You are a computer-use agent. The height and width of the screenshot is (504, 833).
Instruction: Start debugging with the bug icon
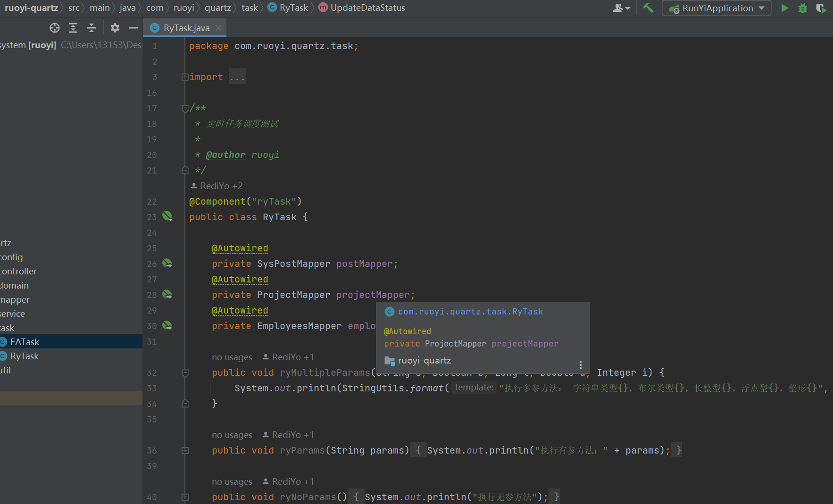pyautogui.click(x=802, y=8)
